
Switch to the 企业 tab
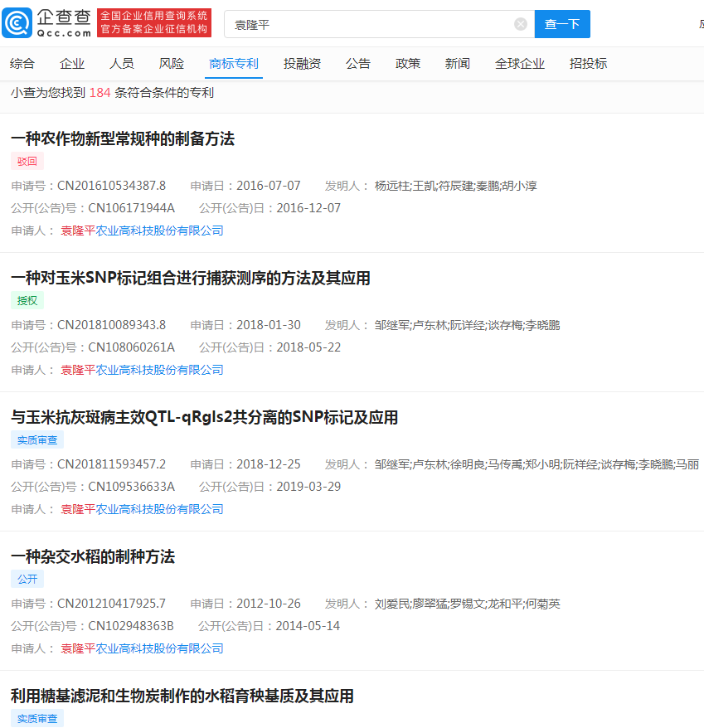point(72,63)
